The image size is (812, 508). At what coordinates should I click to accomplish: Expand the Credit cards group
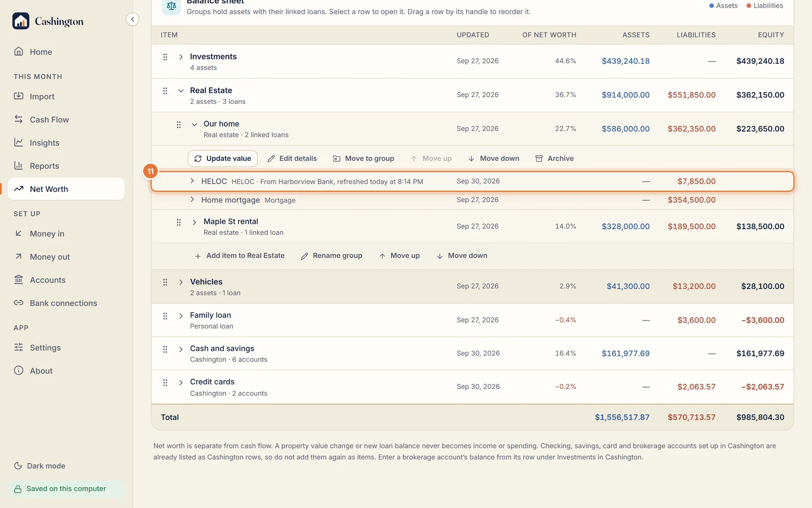pos(181,383)
